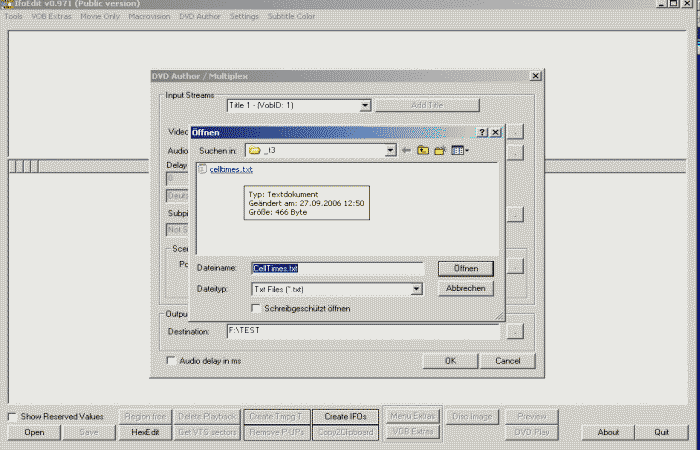Click the Create IFOs button
700x450 pixels.
click(343, 416)
